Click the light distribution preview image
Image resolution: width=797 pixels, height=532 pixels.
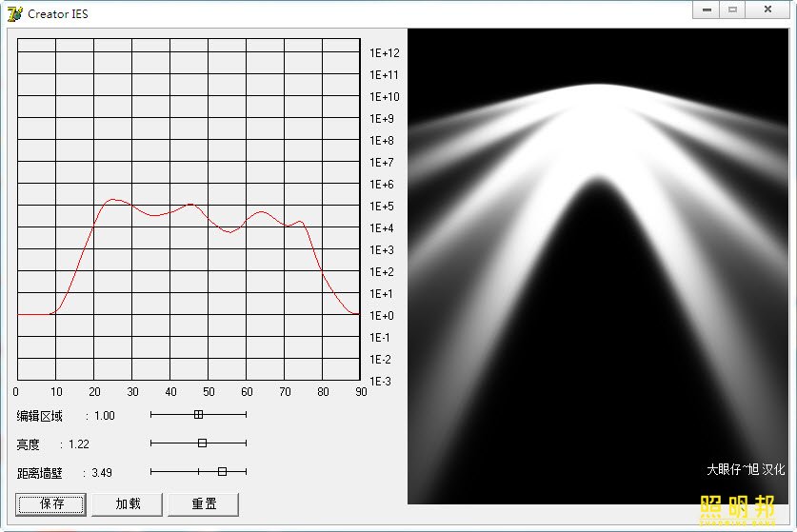598,266
